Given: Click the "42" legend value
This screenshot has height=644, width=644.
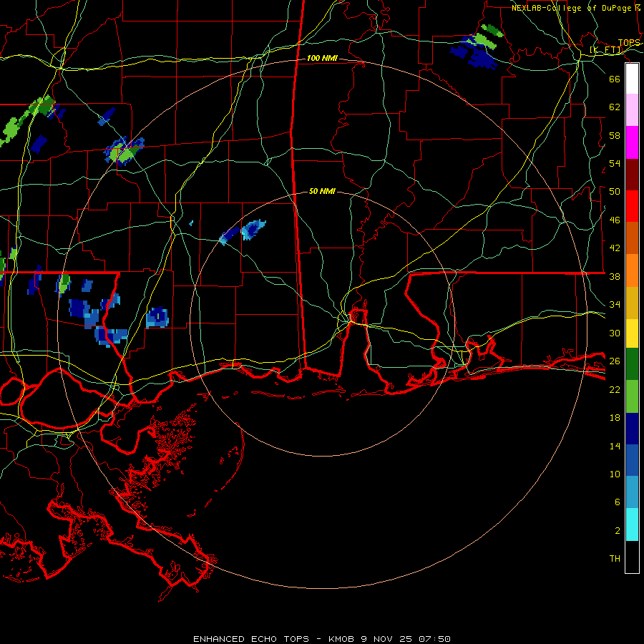Looking at the screenshot, I should [x=615, y=248].
